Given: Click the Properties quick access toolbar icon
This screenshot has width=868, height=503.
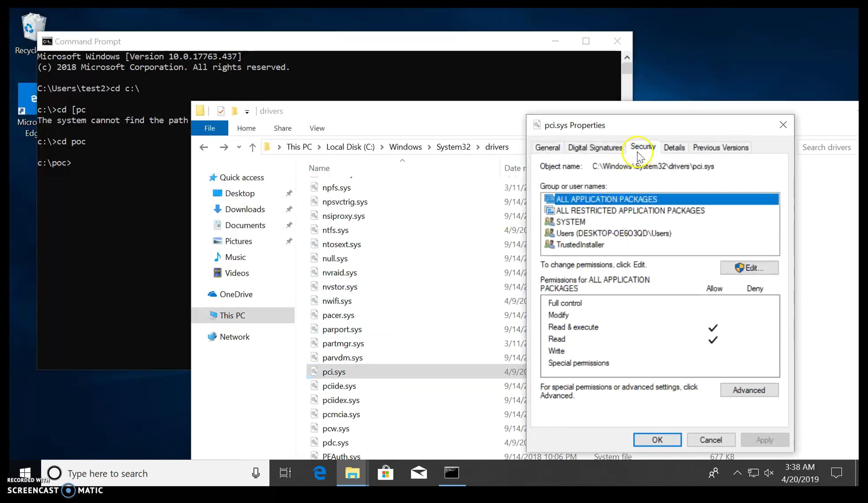Looking at the screenshot, I should tap(221, 111).
